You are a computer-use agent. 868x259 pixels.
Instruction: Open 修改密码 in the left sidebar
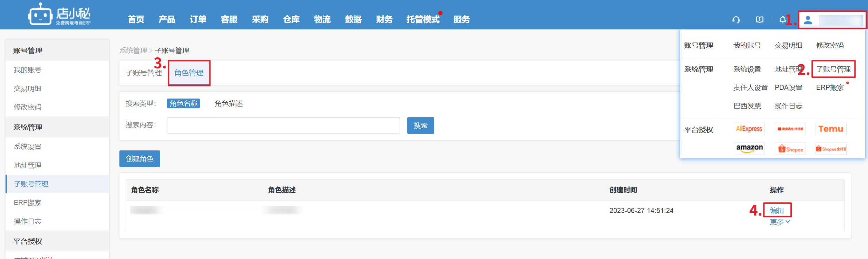28,107
